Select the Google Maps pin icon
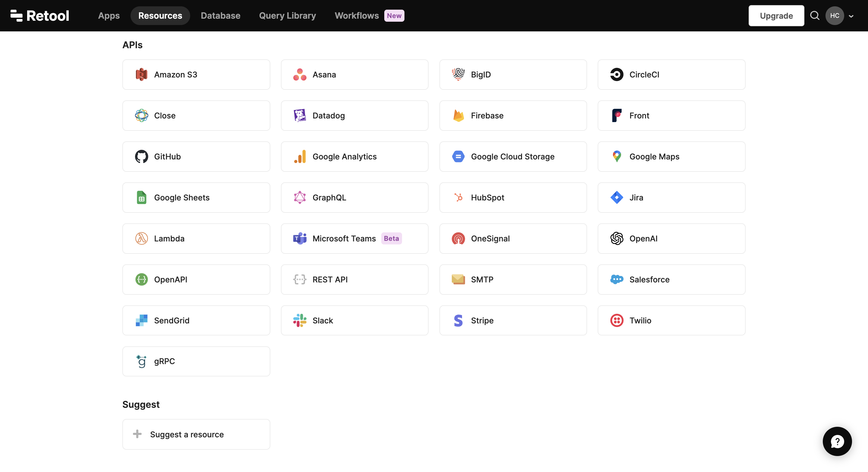 [617, 156]
